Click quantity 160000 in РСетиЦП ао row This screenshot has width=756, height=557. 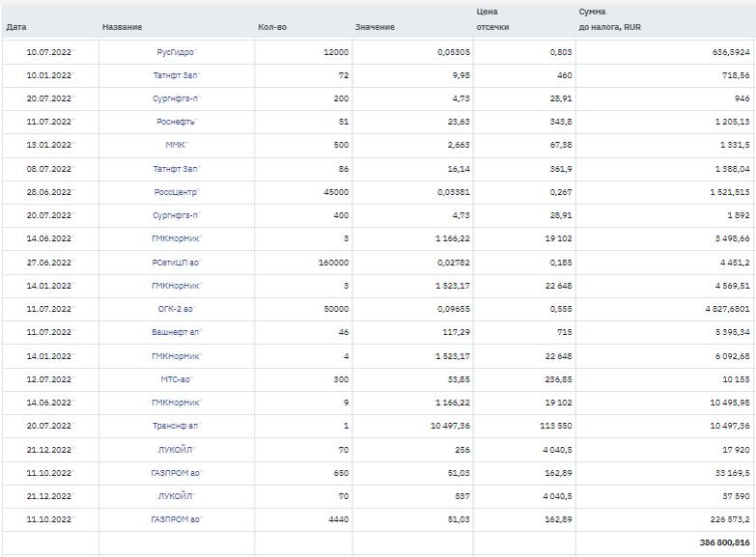tap(334, 263)
